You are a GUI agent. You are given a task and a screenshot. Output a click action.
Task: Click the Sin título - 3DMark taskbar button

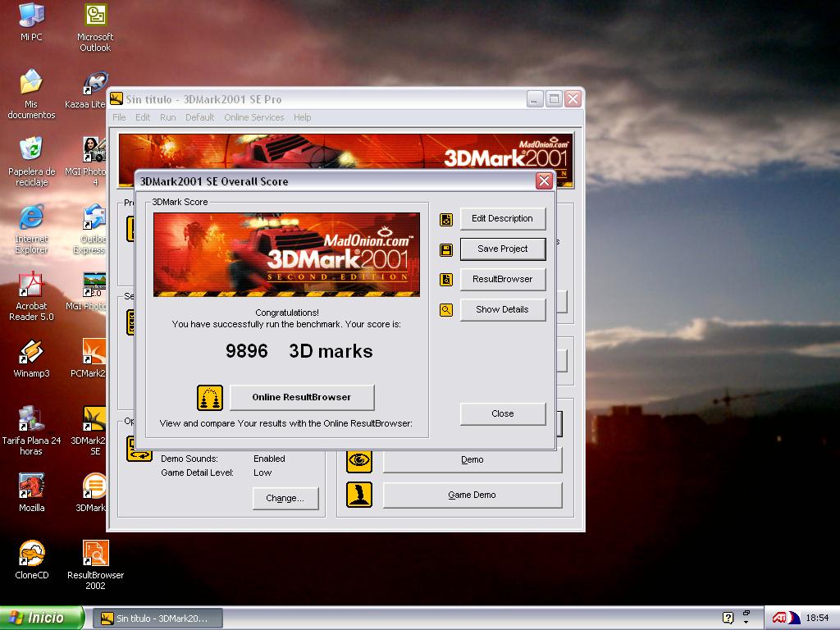pyautogui.click(x=158, y=619)
